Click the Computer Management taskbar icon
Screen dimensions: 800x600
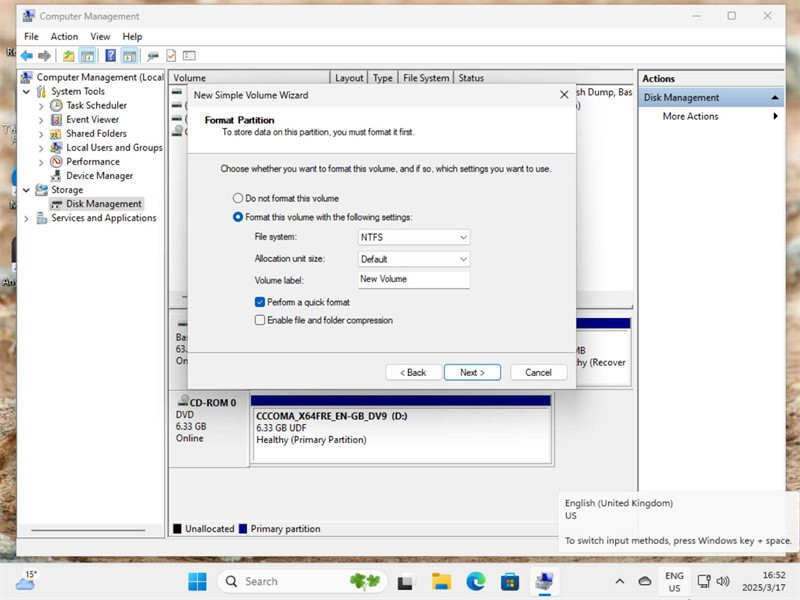tap(544, 581)
